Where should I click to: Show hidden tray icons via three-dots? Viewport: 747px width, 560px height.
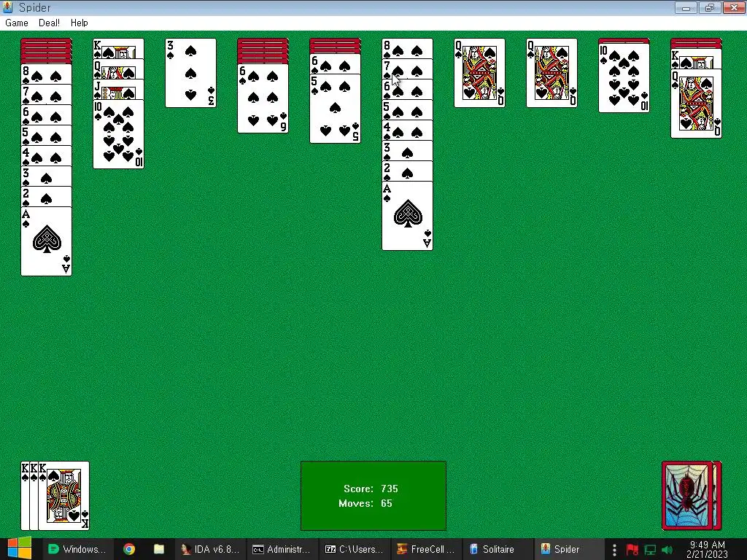click(614, 550)
